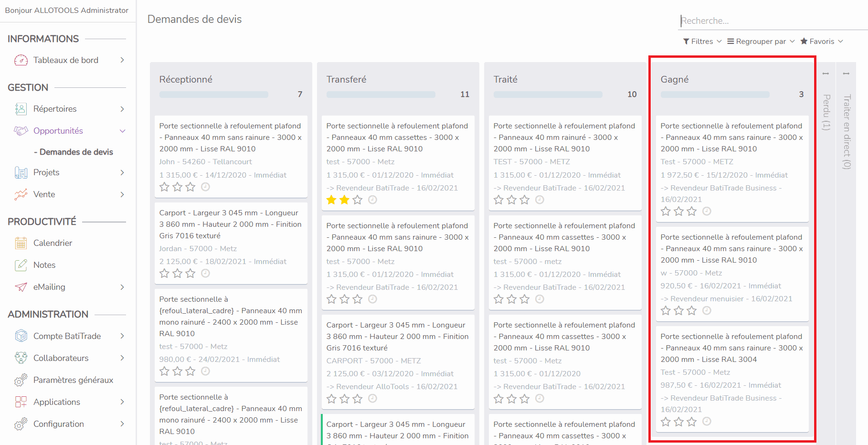Click the Paramètres généraux gears icon
Screen dimensions: 868x445
(x=21, y=380)
